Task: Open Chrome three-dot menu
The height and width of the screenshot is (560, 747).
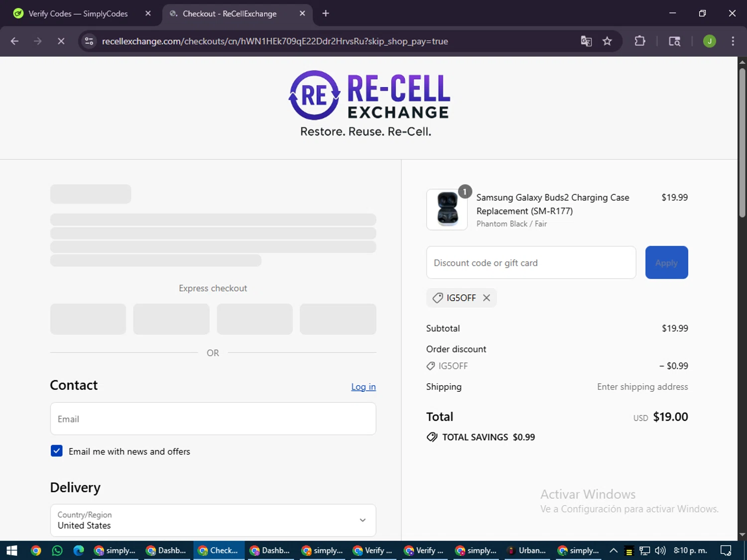Action: click(x=733, y=41)
